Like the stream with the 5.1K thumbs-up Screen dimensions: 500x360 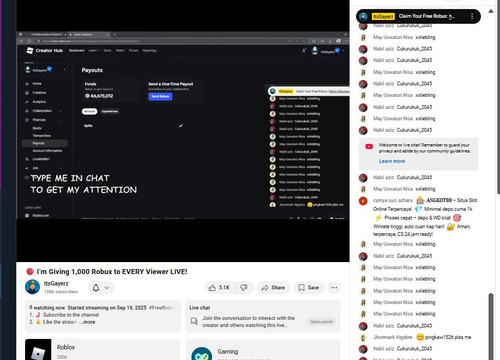tap(219, 288)
